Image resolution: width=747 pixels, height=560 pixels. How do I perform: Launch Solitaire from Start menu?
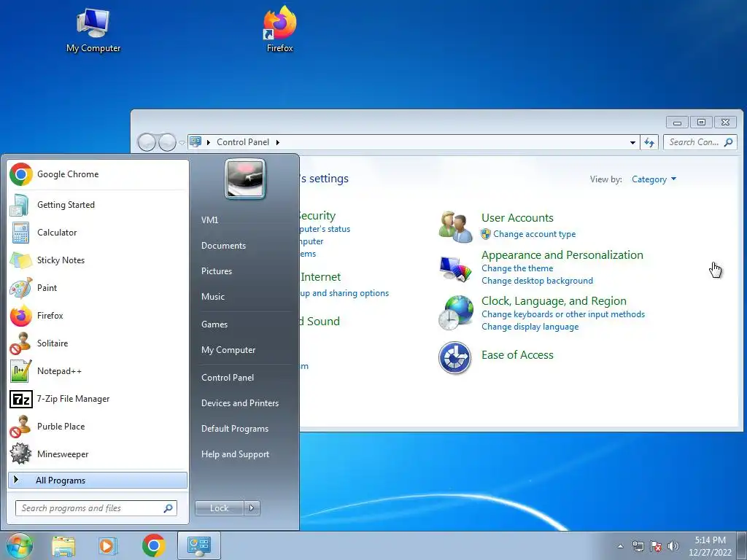[x=98, y=343]
